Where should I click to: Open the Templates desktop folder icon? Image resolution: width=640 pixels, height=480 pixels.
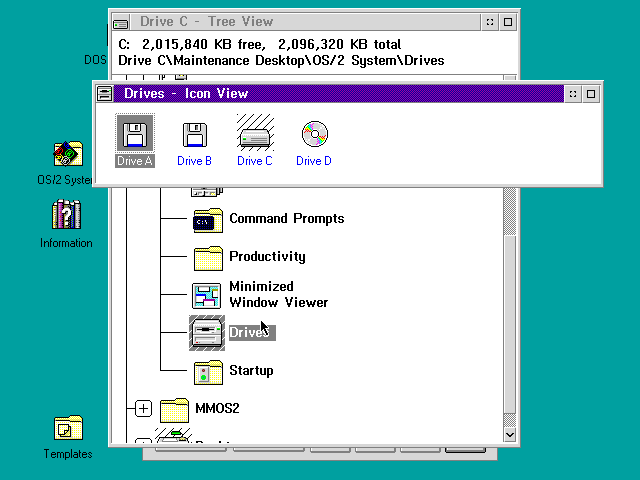(68, 428)
